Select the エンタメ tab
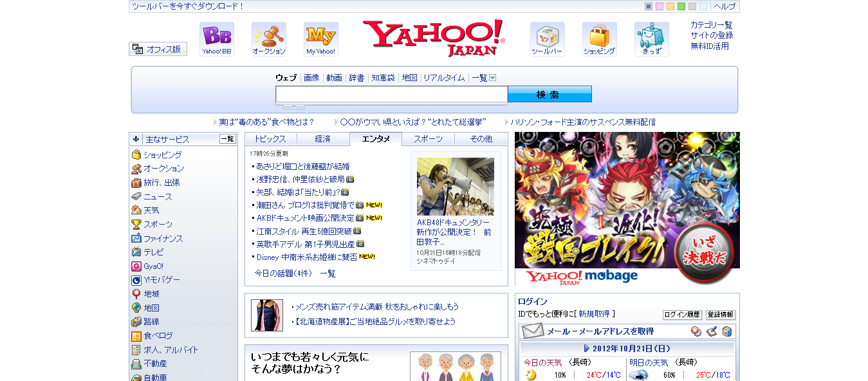The image size is (868, 381). [x=376, y=139]
